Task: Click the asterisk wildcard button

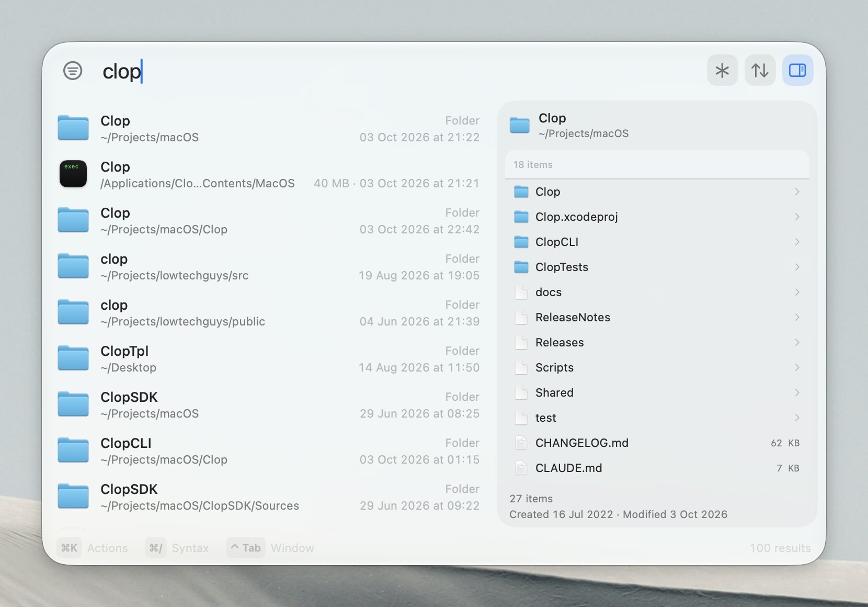Action: 722,70
